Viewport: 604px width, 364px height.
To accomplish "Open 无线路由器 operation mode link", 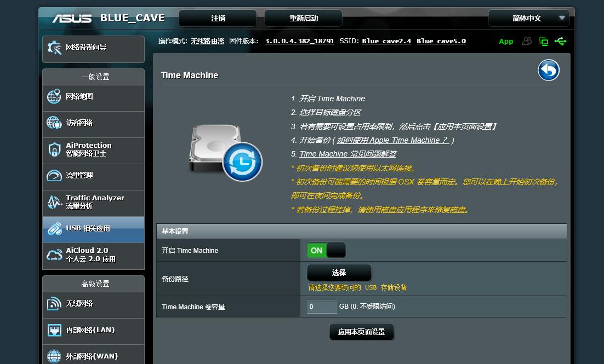I will pyautogui.click(x=207, y=41).
